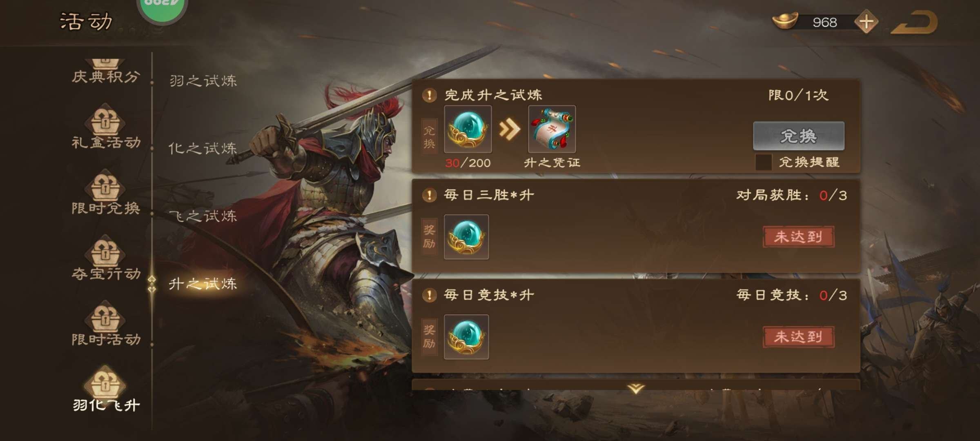
Task: Select the 羽化飞升 chest icon
Action: tap(106, 382)
